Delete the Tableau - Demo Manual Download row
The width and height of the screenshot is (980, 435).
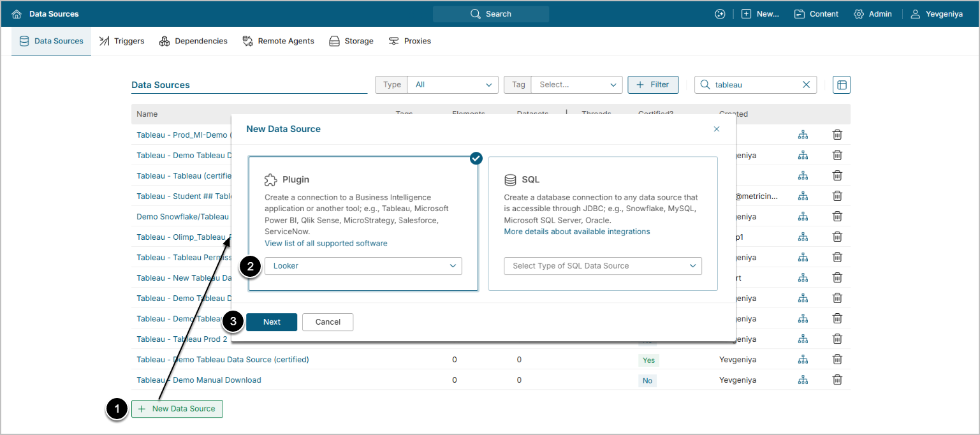coord(837,380)
